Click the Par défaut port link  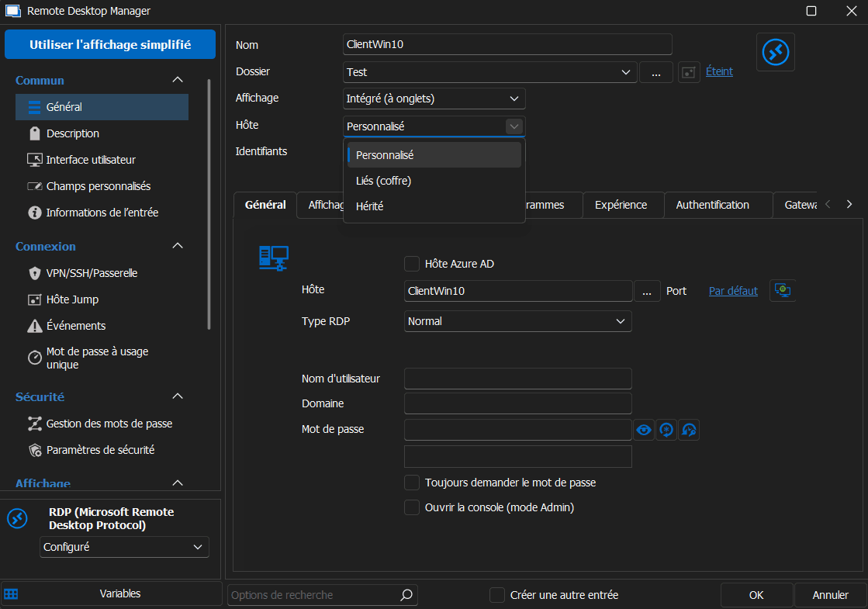tap(733, 291)
